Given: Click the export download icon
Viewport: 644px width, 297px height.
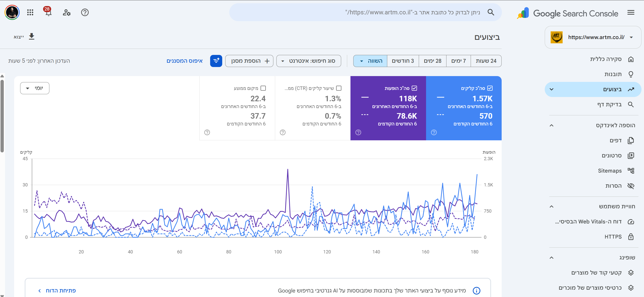Looking at the screenshot, I should pyautogui.click(x=31, y=37).
